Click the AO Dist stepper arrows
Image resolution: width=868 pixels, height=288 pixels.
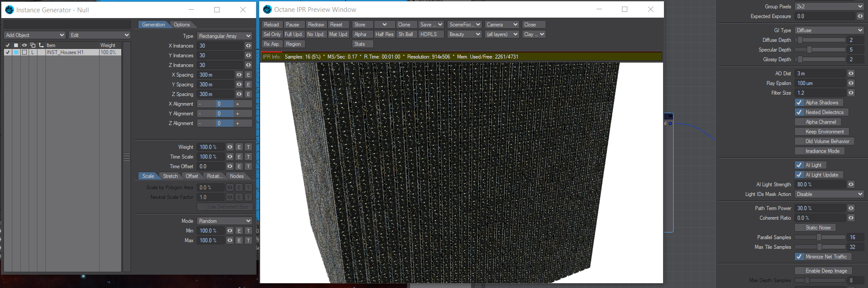851,74
